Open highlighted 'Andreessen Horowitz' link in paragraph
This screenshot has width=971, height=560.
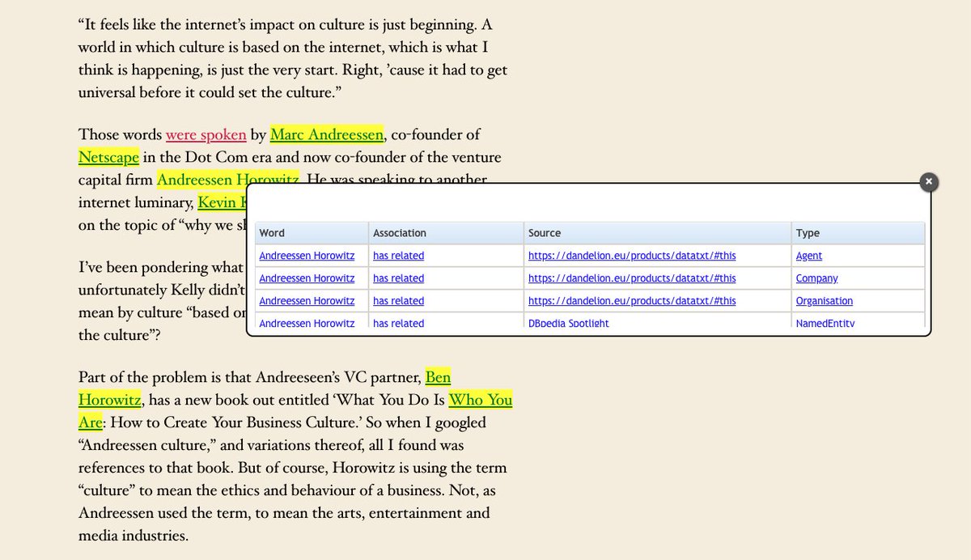click(228, 180)
